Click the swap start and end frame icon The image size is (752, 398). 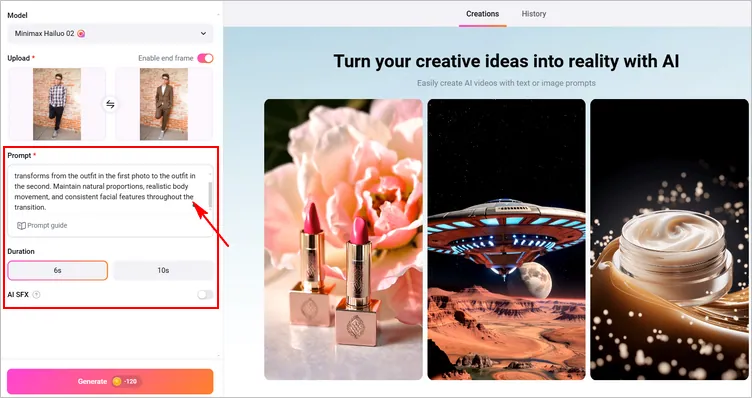110,104
